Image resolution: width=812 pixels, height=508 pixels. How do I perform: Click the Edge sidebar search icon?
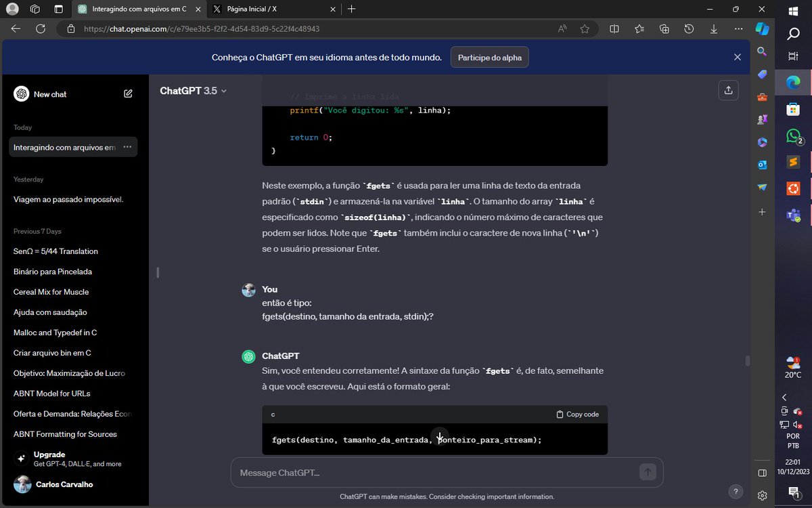pos(762,51)
